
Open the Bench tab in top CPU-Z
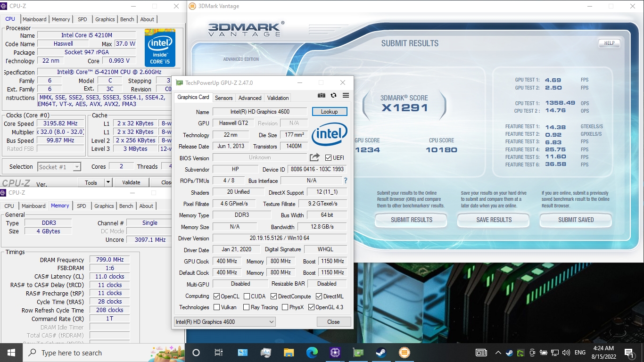click(127, 19)
